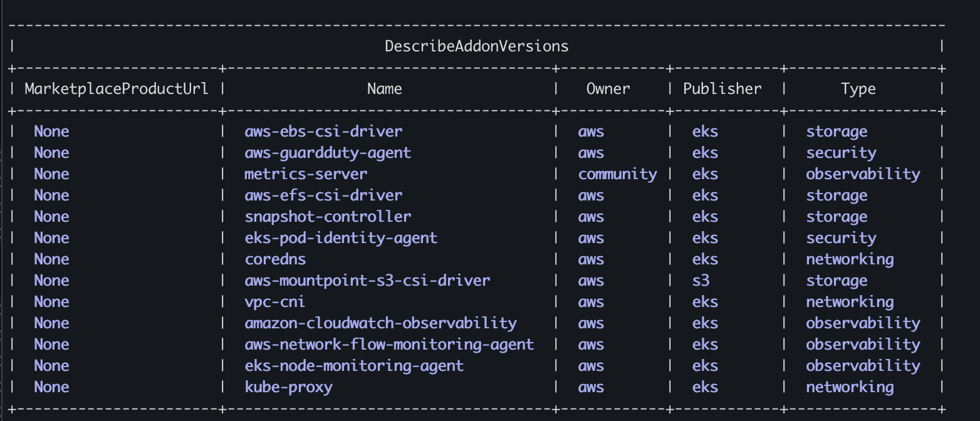
Task: Click None value in aws-ebs-csi-driver row
Action: 51,132
